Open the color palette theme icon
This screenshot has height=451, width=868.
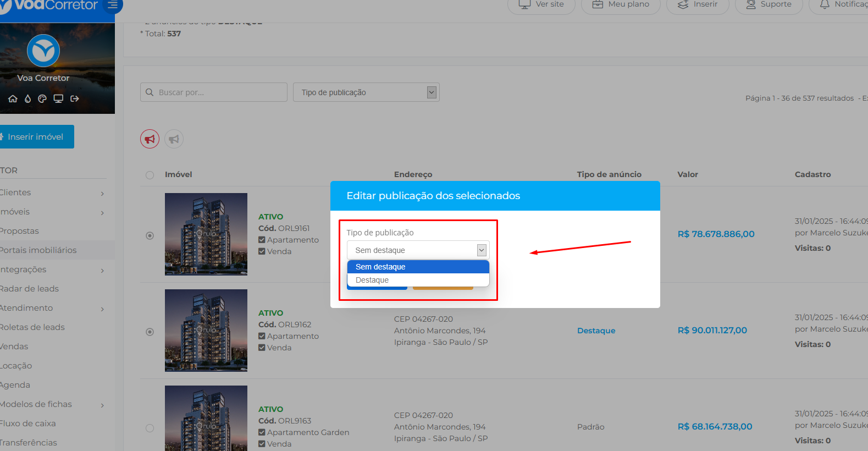point(42,98)
